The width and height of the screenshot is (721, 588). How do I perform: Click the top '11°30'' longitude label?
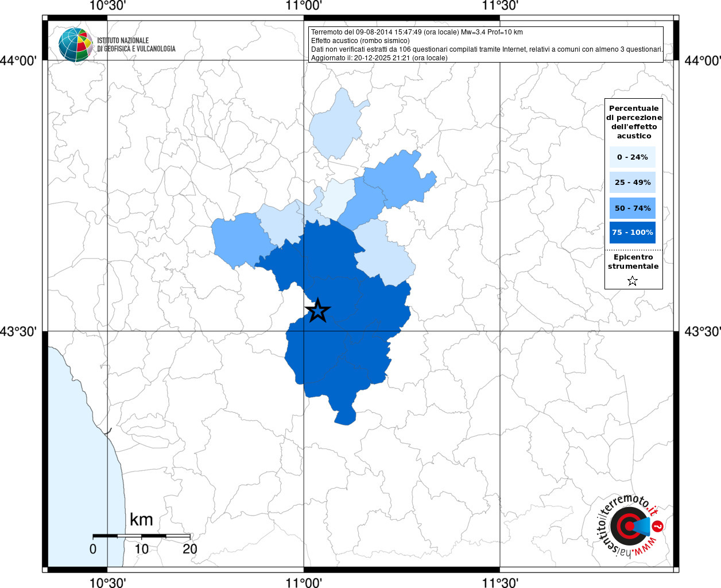tap(500, 6)
